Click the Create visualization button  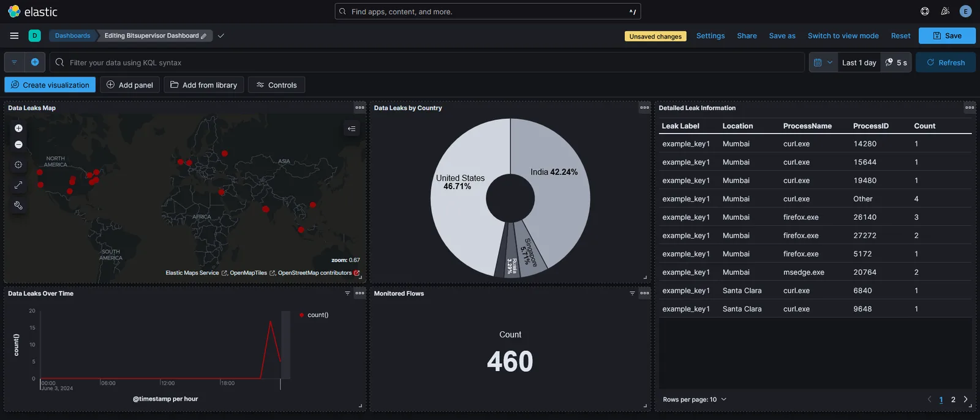50,85
